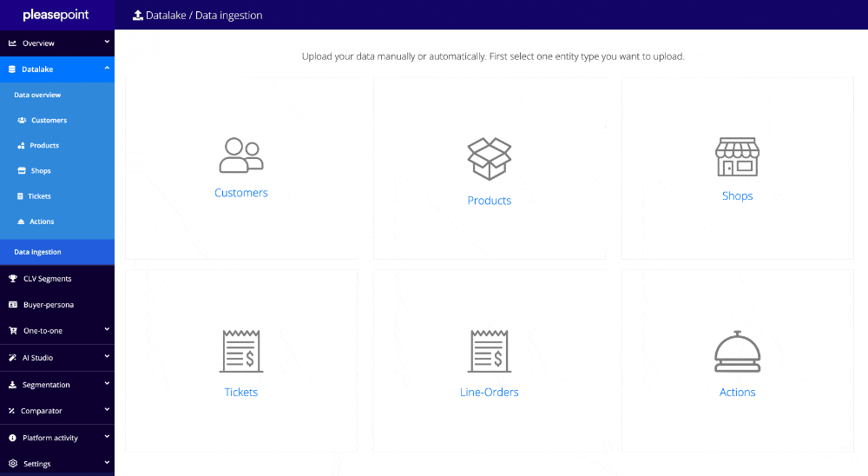Click the Datalake database icon in sidebar

click(12, 69)
